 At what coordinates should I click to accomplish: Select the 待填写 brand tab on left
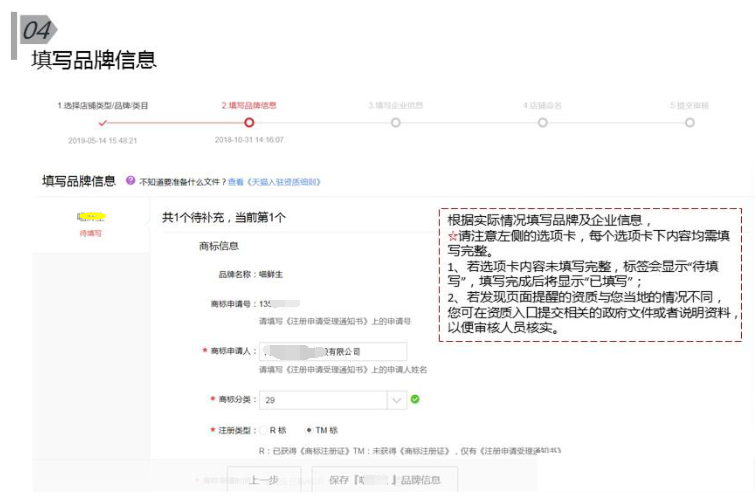pos(91,225)
